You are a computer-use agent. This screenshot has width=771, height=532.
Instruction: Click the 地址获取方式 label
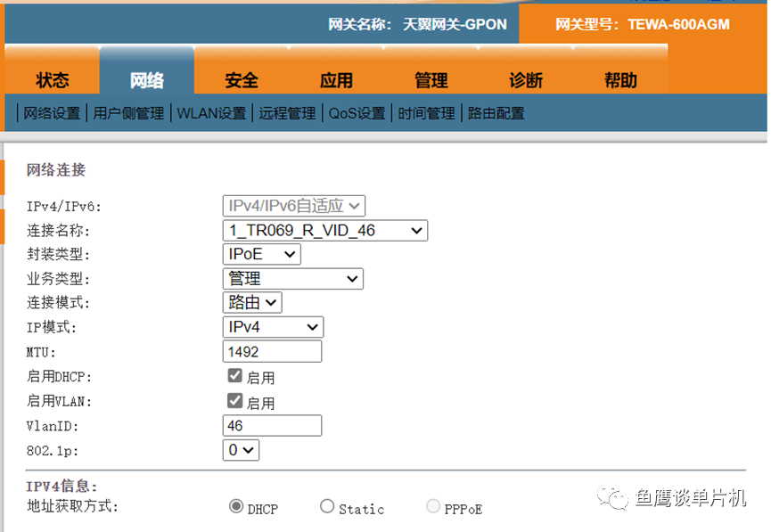(x=72, y=506)
